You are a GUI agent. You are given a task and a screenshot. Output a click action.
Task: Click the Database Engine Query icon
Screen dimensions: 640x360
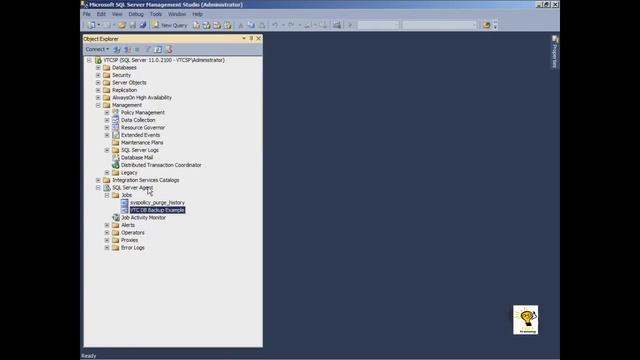click(196, 25)
